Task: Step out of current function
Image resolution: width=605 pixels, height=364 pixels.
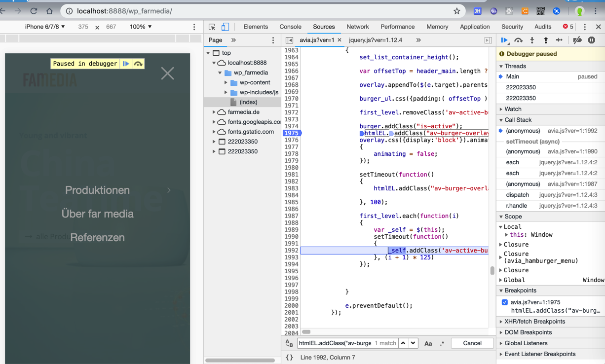Action: pos(546,40)
